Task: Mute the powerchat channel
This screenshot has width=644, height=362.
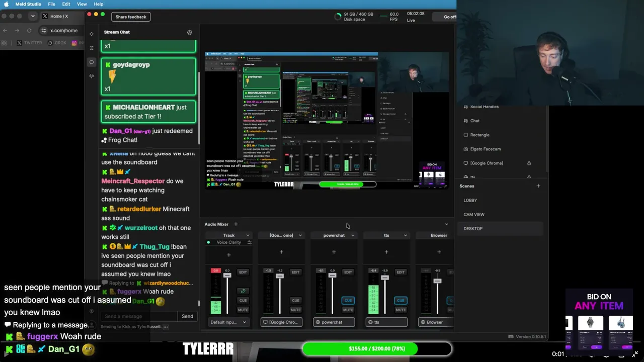Action: 348,310
